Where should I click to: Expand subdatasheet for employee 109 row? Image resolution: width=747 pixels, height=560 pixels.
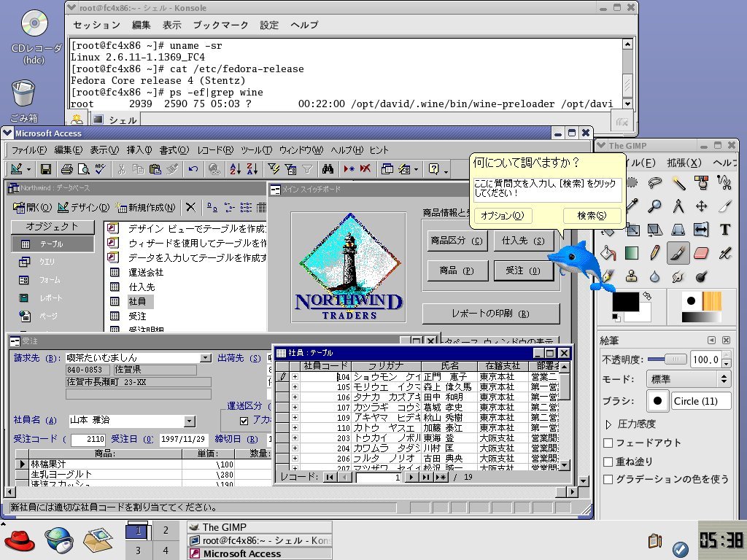pyautogui.click(x=295, y=418)
